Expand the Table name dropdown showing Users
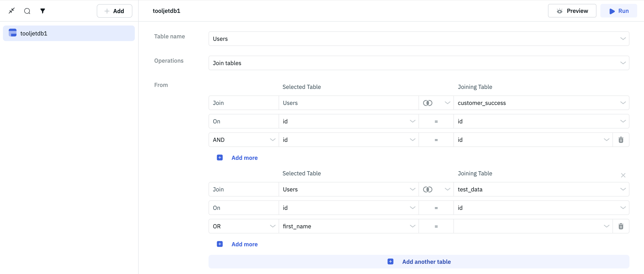The image size is (644, 274). click(x=419, y=39)
